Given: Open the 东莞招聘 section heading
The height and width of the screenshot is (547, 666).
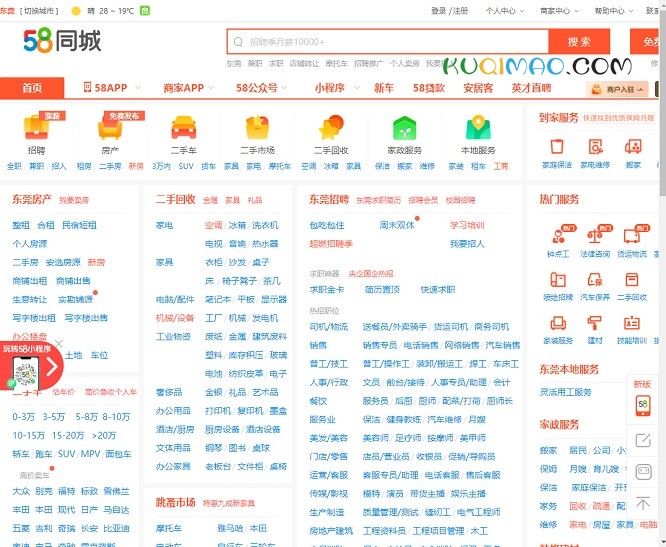Looking at the screenshot, I should (329, 199).
